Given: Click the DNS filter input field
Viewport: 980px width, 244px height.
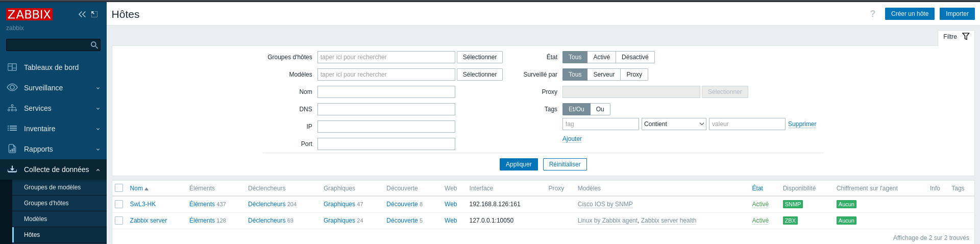Looking at the screenshot, I should click(x=386, y=109).
